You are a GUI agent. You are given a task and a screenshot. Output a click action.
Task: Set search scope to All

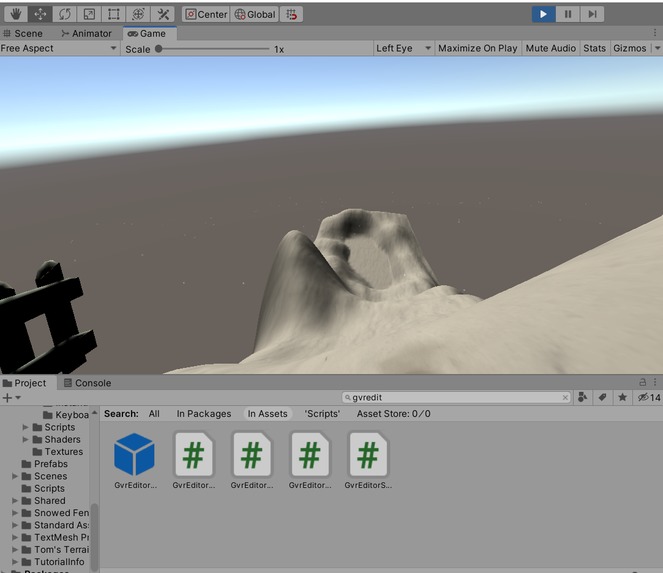[154, 414]
